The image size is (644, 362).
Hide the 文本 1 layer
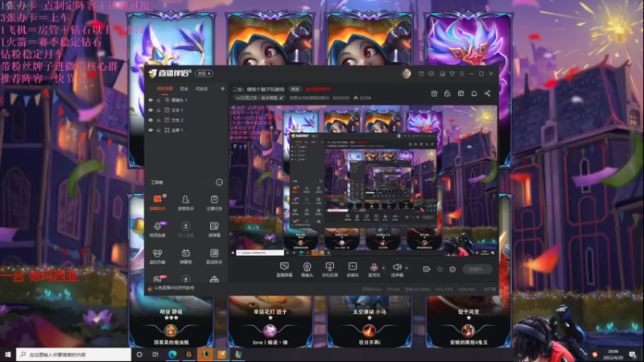(151, 110)
